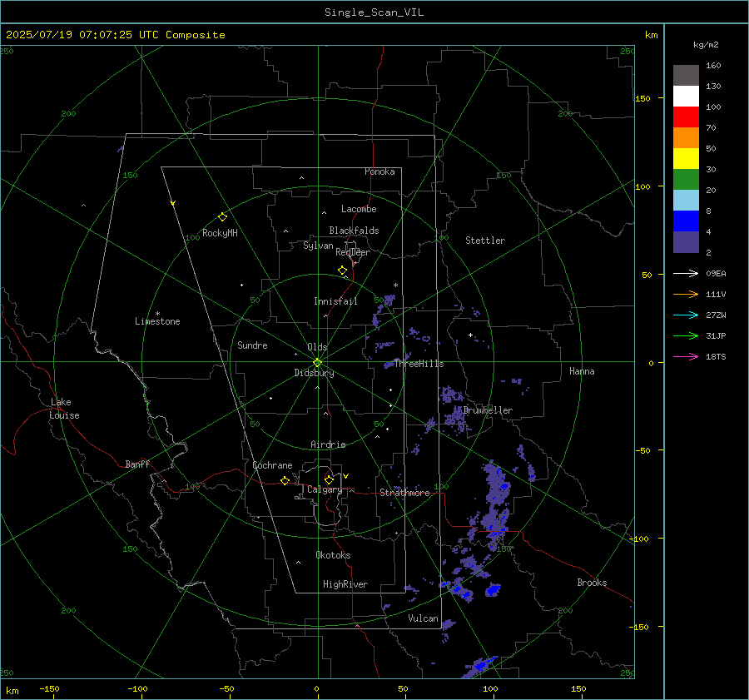This screenshot has height=700, width=749.
Task: Click the yellow diamond marker near Cochrane
Action: click(285, 480)
